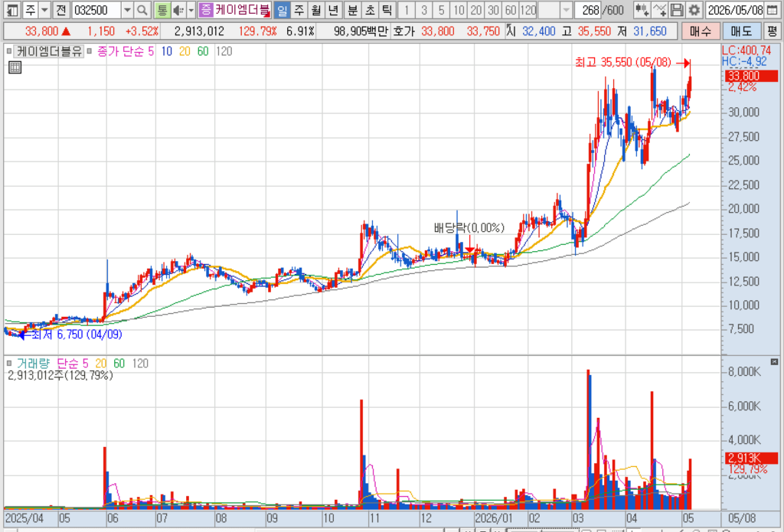Click the 최고 35,550 high marker
The height and width of the screenshot is (532, 784).
[x=623, y=63]
